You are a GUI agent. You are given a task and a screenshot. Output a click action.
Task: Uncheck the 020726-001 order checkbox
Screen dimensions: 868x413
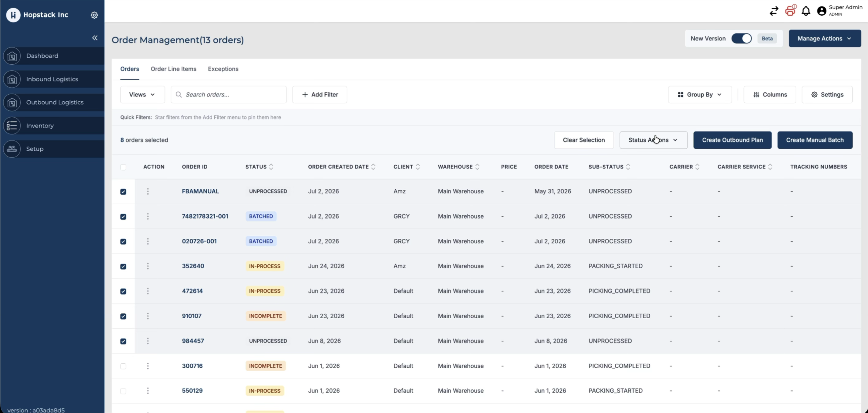123,242
